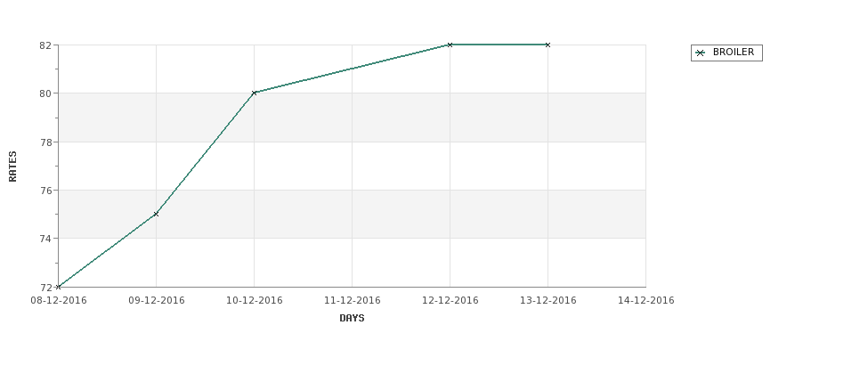Screen dimensions: 868x382
Task: Click the 82 y-axis tick label
Action: click(45, 45)
